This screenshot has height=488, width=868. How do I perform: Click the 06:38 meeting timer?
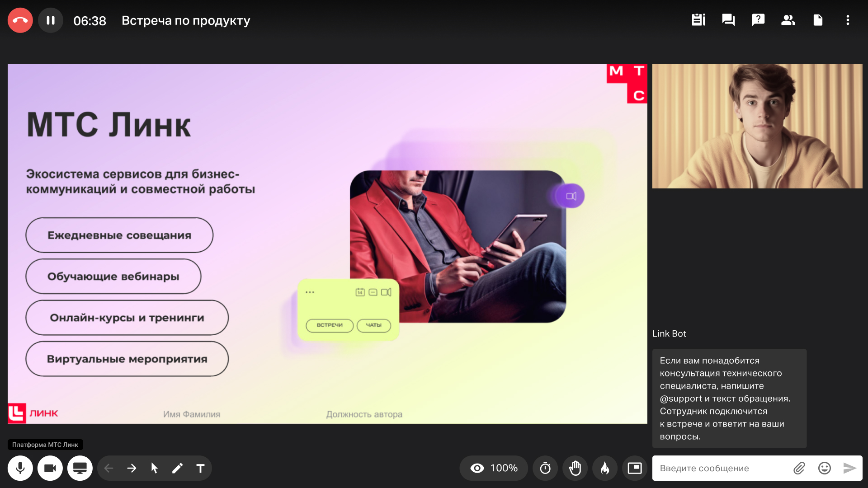pos(90,21)
